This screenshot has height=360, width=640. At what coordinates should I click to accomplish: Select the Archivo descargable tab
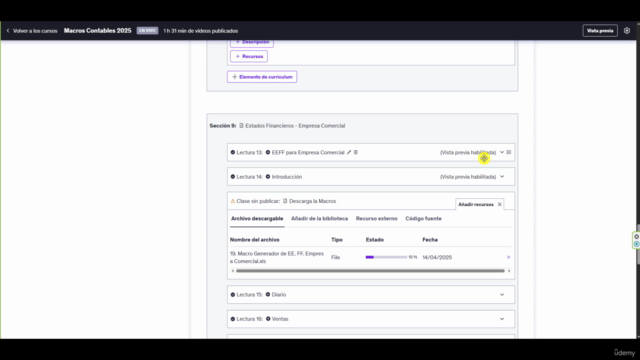257,219
